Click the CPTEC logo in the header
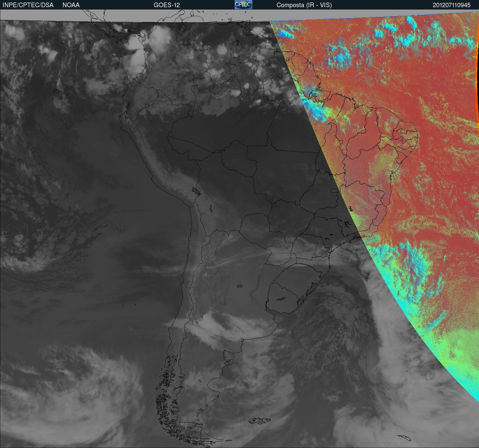 (243, 5)
